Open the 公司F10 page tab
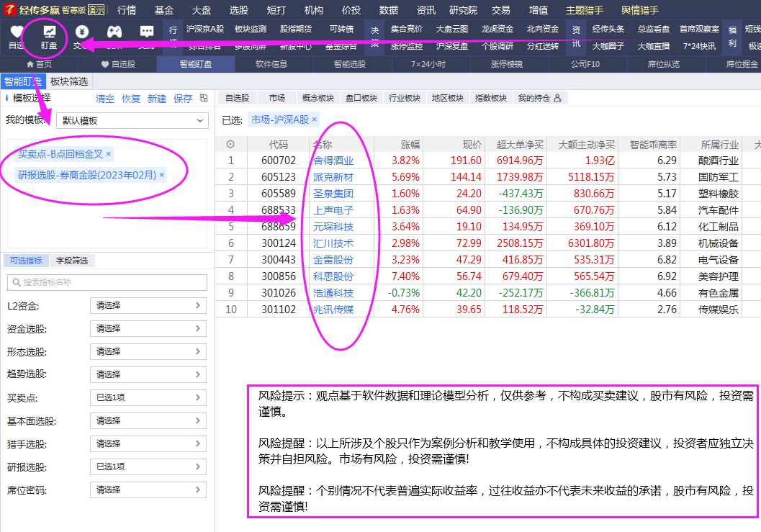761x532 pixels. pyautogui.click(x=585, y=64)
